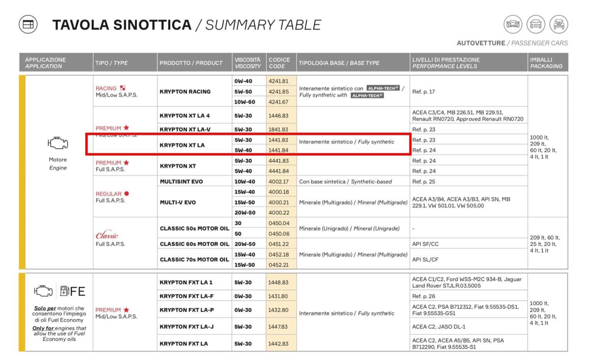Click the PRODOTTO / PRODUCT column header
The height and width of the screenshot is (364, 591).
[x=191, y=63]
